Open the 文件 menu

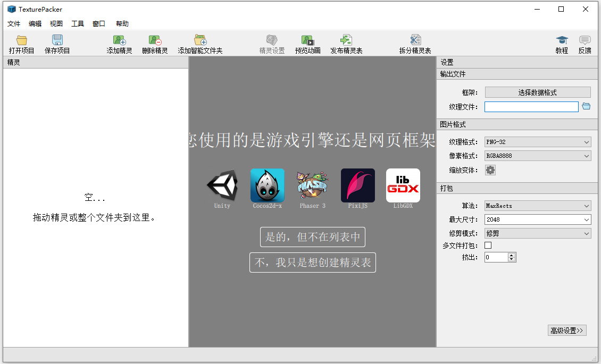tap(13, 23)
